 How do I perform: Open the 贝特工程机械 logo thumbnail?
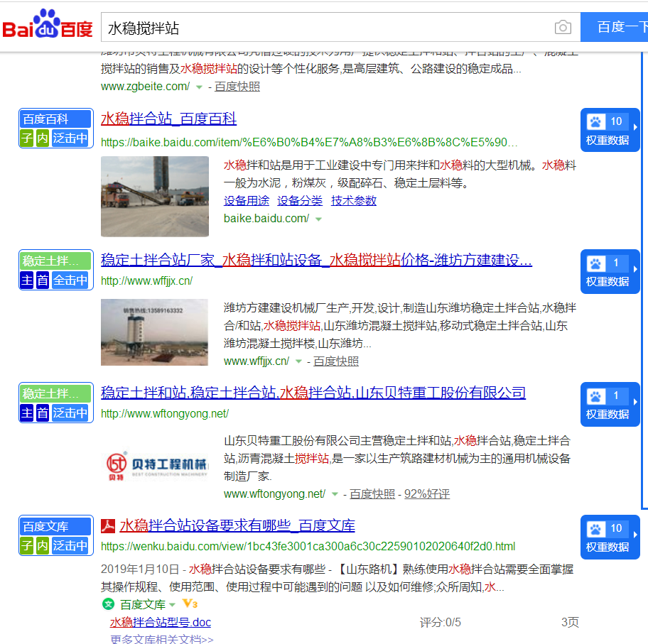click(x=155, y=466)
